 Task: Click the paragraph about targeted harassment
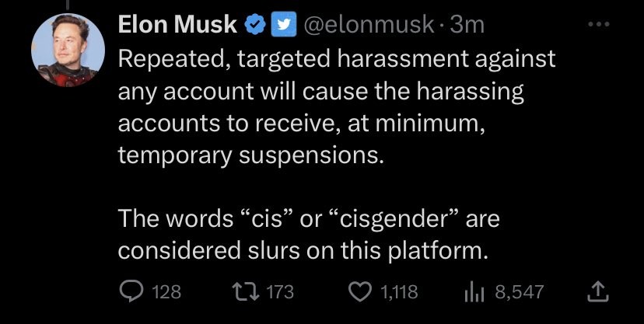334,107
